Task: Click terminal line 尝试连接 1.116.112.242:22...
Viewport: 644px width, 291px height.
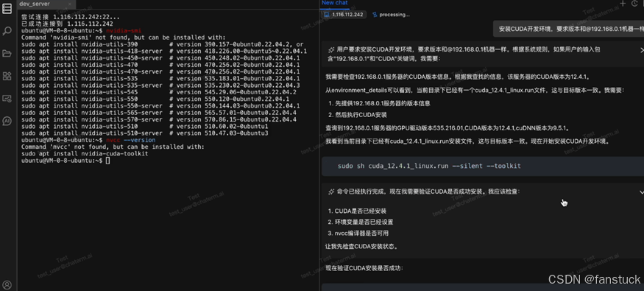Action: tap(71, 17)
